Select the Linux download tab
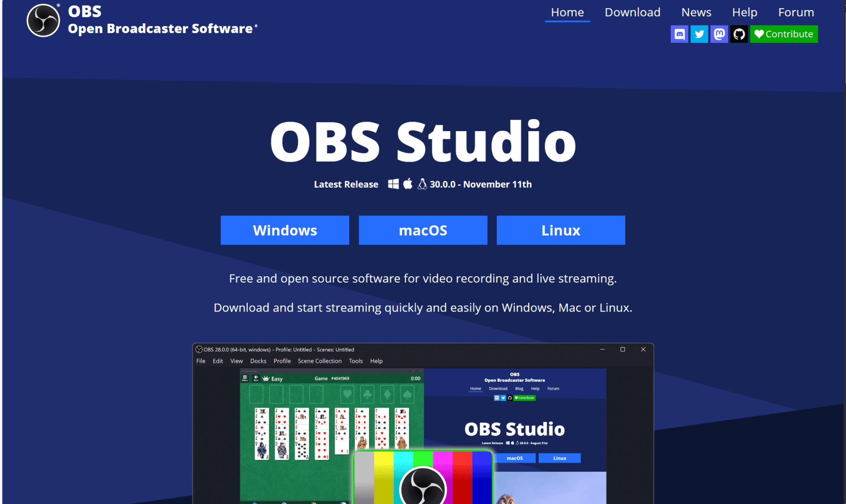This screenshot has width=846, height=504. (560, 230)
